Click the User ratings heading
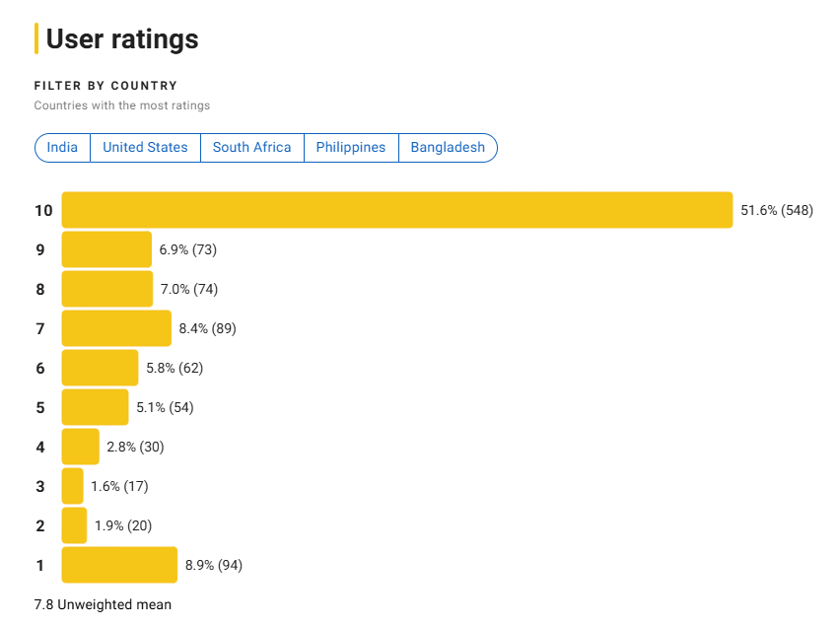Screen dimensions: 840x626 point(122,39)
